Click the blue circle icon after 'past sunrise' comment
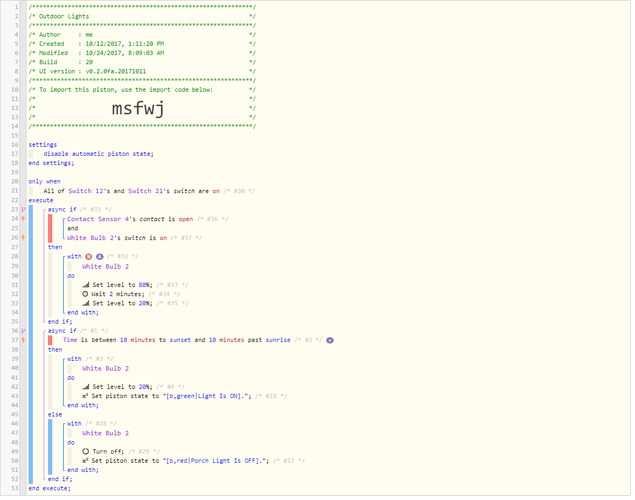Screen dimensions: 635x500 pos(330,340)
